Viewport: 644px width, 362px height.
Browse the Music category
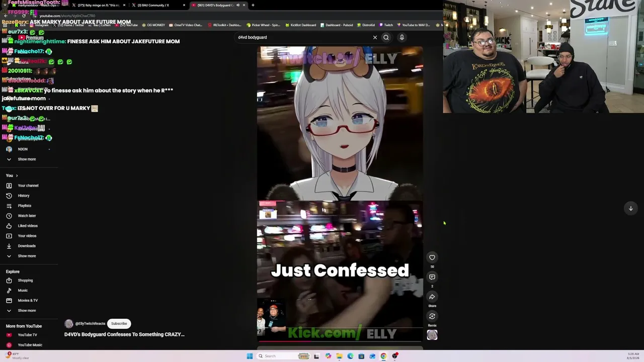tap(23, 291)
